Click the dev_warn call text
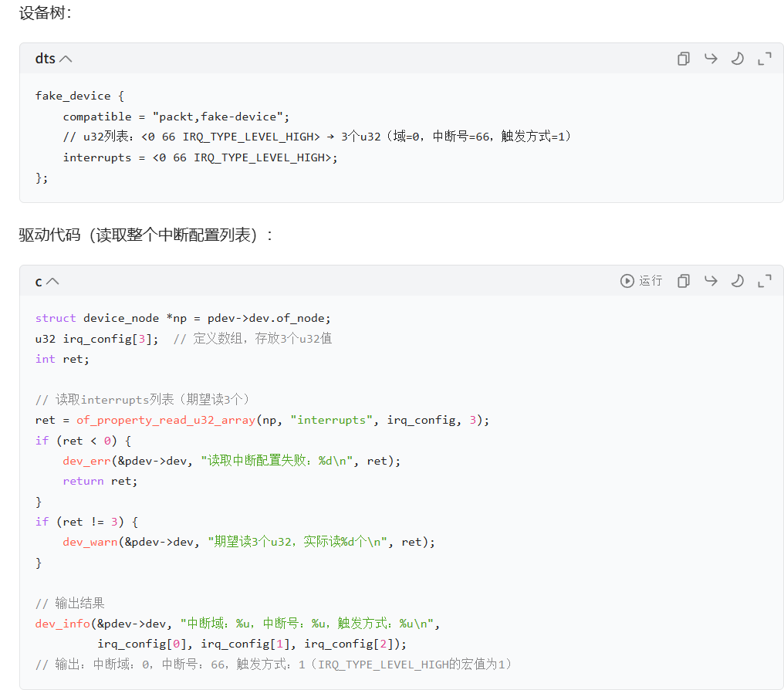The height and width of the screenshot is (690, 784). (90, 542)
